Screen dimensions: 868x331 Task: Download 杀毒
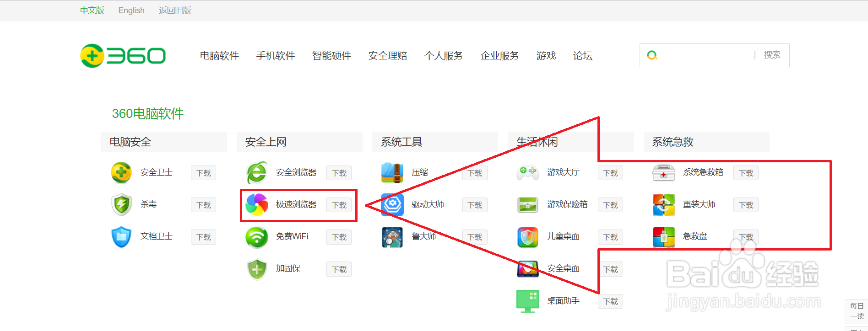pos(203,205)
